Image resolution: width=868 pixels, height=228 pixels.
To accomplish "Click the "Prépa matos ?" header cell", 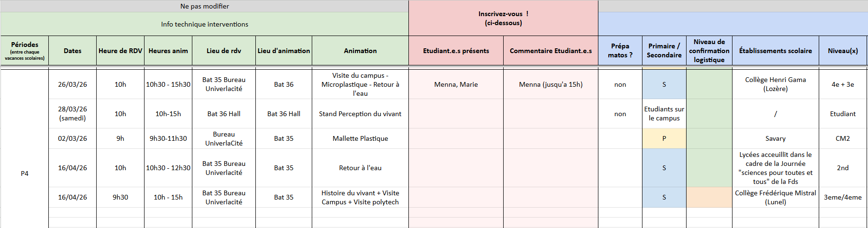I will coord(620,51).
